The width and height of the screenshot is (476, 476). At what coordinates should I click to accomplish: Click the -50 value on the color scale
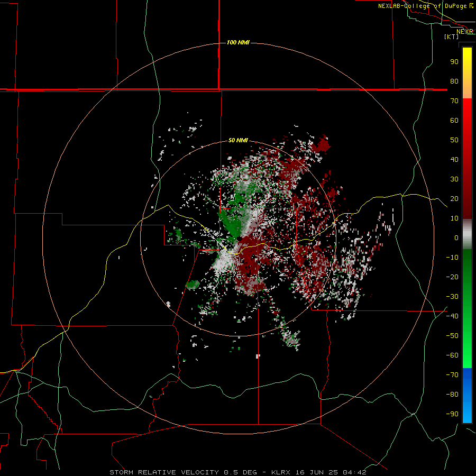point(452,336)
